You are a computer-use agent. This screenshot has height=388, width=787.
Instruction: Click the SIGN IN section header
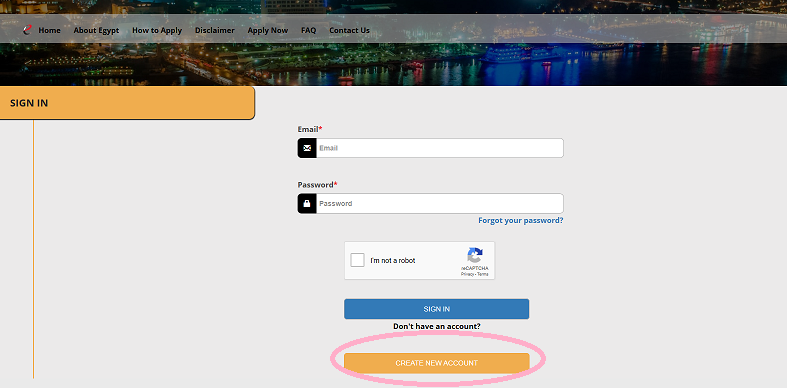[x=127, y=103]
